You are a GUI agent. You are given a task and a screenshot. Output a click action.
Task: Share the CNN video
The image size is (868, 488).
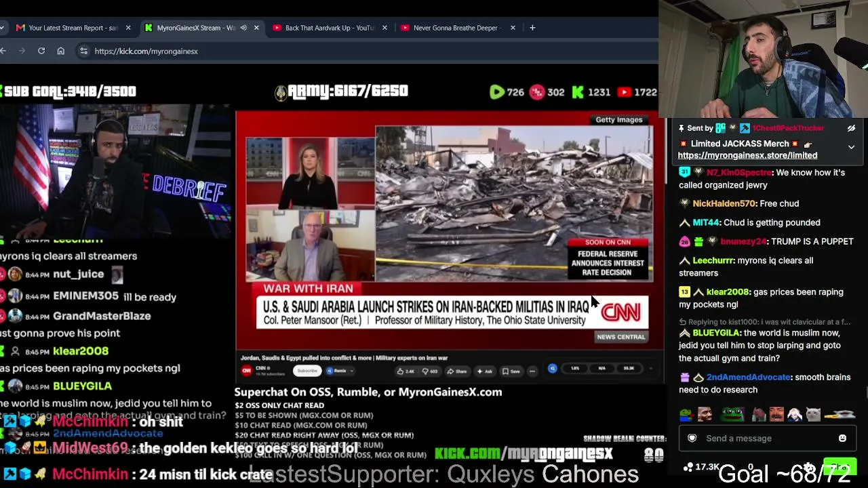(x=458, y=371)
